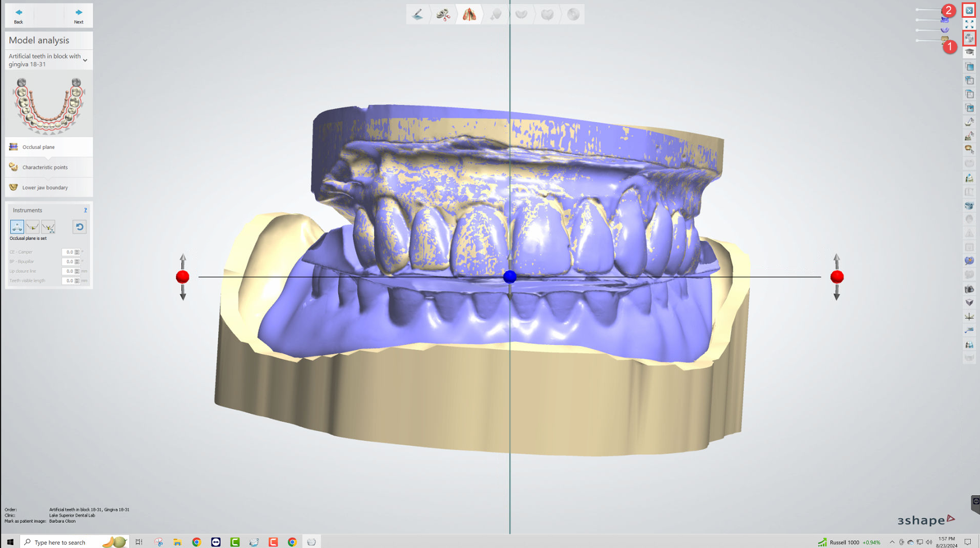980x548 pixels.
Task: Select the scan preparation step in top workflow bar
Action: click(443, 14)
